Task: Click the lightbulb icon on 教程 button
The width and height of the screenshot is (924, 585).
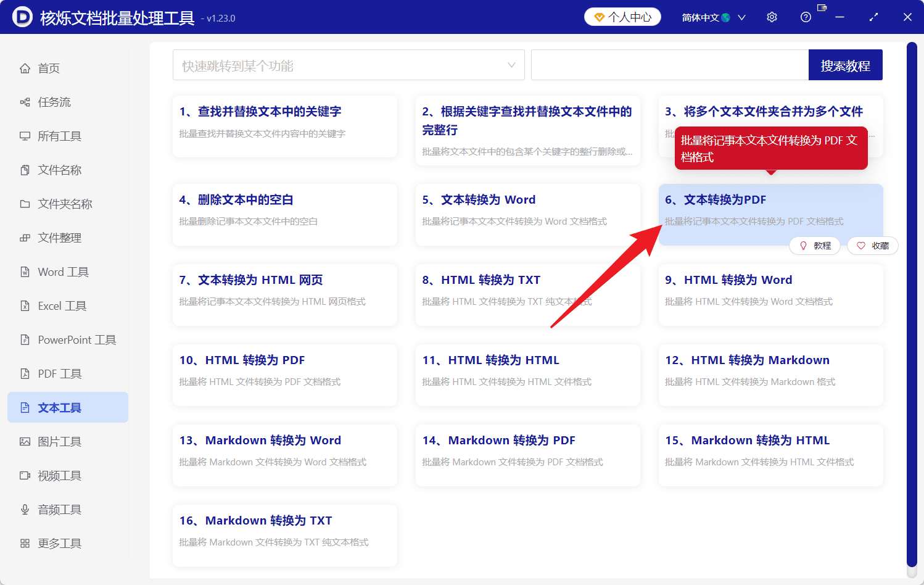Action: [803, 246]
